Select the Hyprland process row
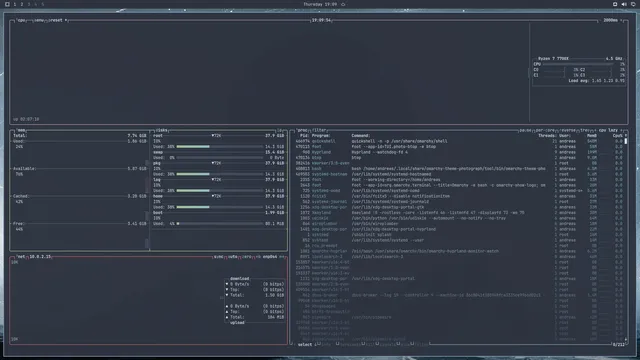This screenshot has width=640, height=360. [459, 152]
